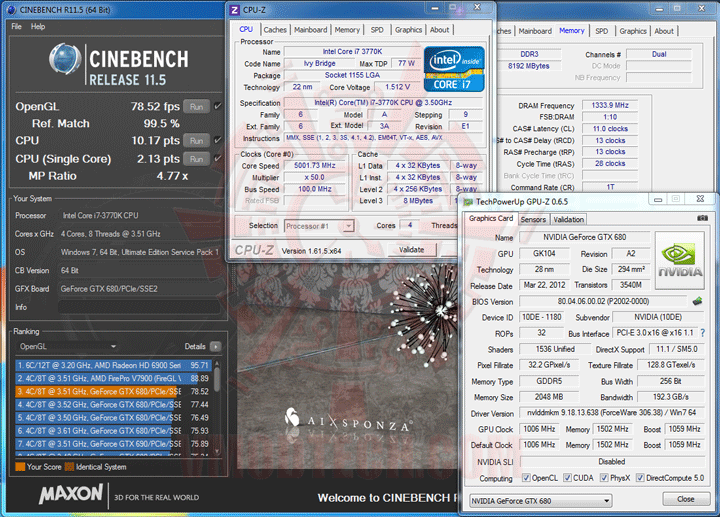The width and height of the screenshot is (720, 517).
Task: Toggle the CPU Single Core checkbox
Action: (x=218, y=158)
